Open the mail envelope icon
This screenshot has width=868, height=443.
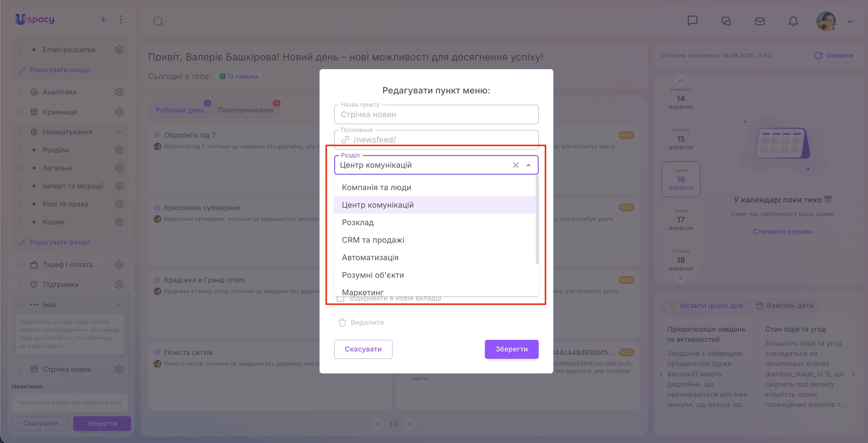pyautogui.click(x=760, y=22)
